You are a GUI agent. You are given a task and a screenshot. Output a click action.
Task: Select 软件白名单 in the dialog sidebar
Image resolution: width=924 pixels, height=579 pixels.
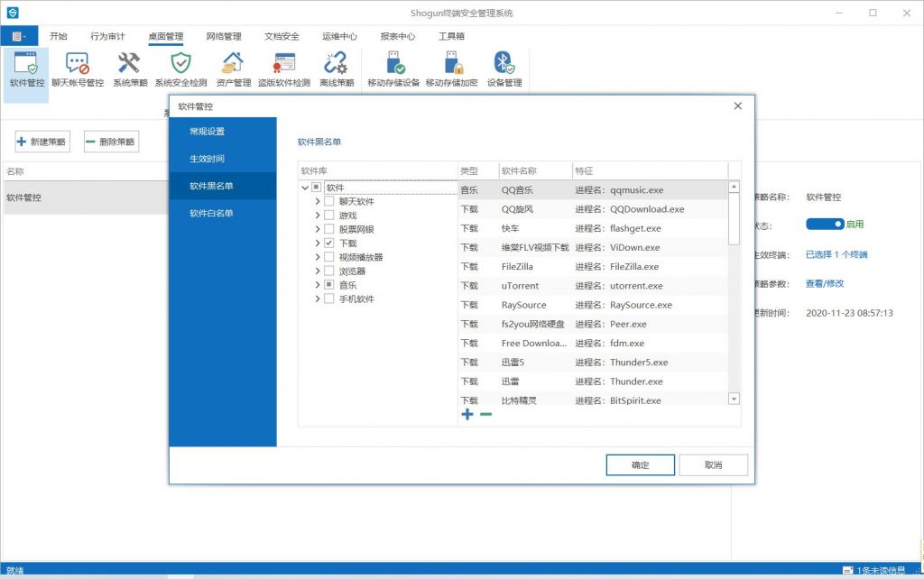(x=211, y=214)
